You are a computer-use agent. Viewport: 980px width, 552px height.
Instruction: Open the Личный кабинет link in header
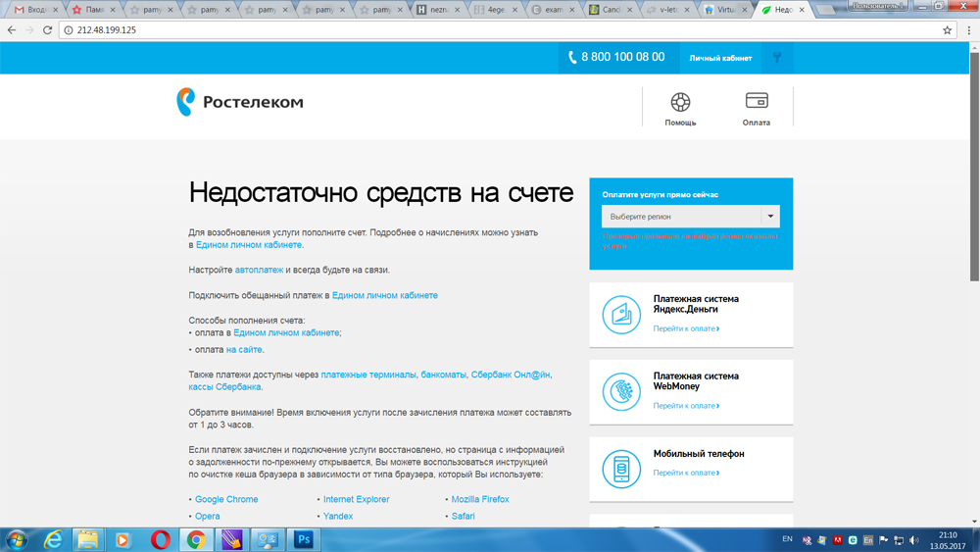[x=720, y=59]
